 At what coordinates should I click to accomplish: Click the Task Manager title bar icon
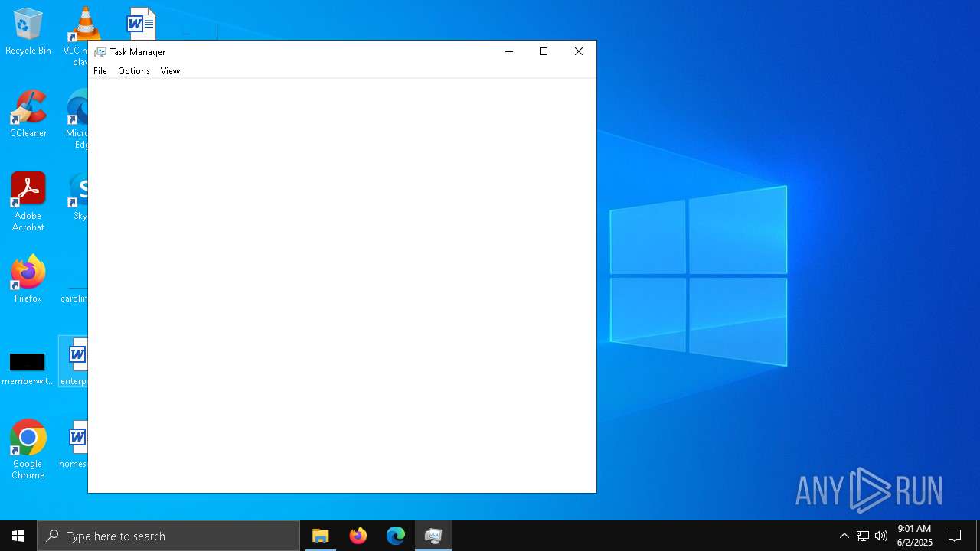click(x=100, y=52)
